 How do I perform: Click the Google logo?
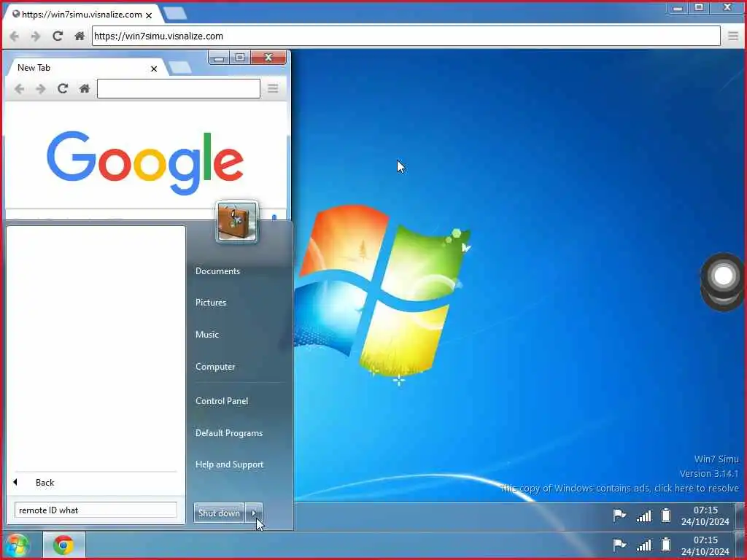pos(145,163)
